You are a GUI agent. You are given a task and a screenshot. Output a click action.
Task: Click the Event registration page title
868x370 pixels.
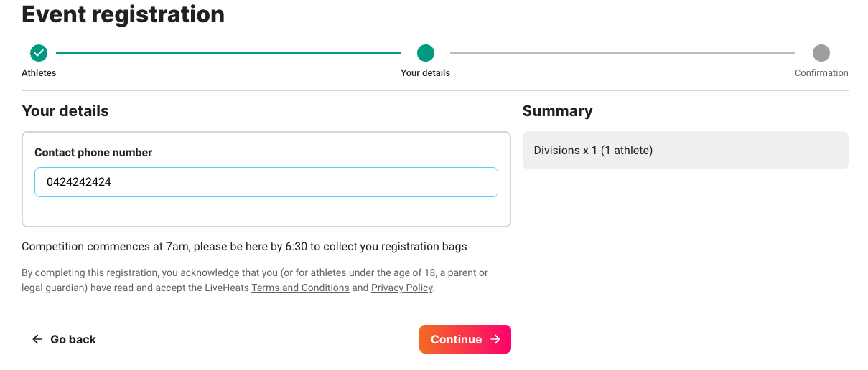click(123, 14)
